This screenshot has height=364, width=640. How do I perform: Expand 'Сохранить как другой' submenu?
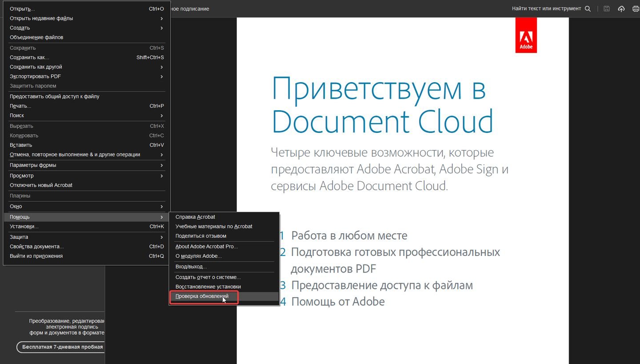click(87, 67)
